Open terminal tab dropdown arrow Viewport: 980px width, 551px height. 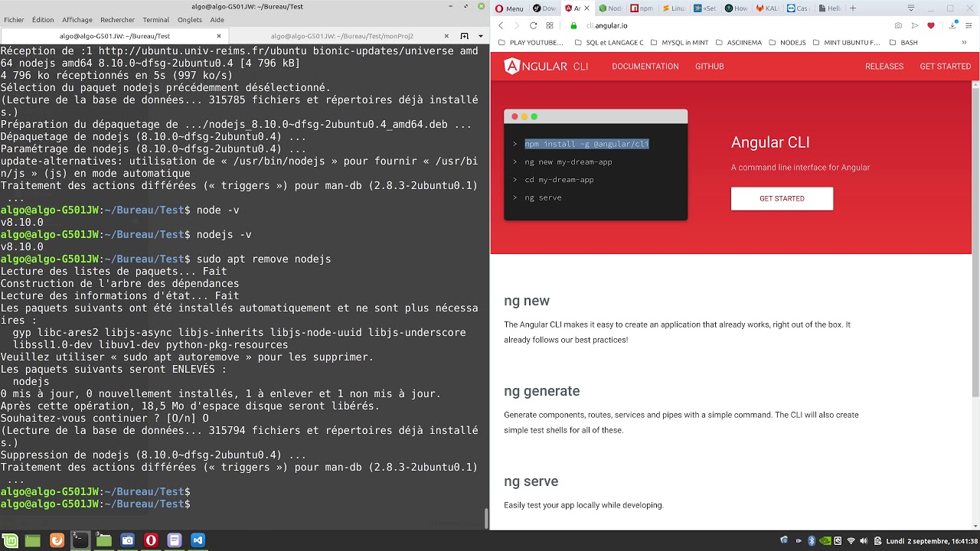[x=481, y=36]
